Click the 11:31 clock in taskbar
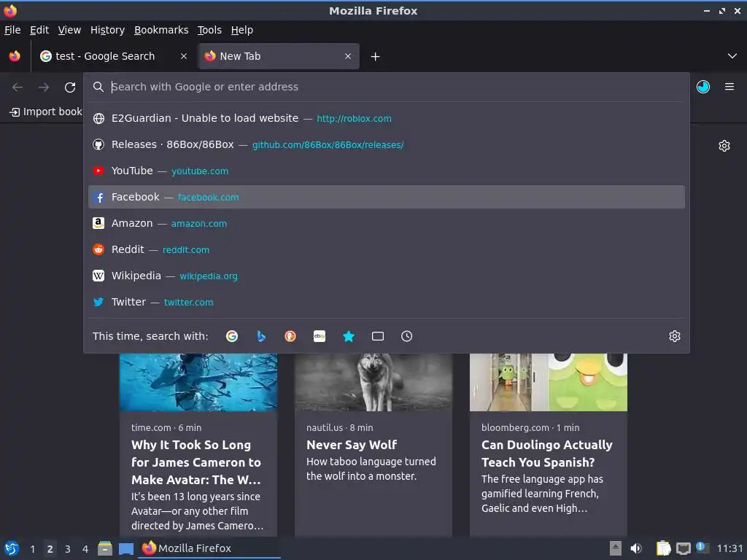The image size is (747, 560). [729, 548]
